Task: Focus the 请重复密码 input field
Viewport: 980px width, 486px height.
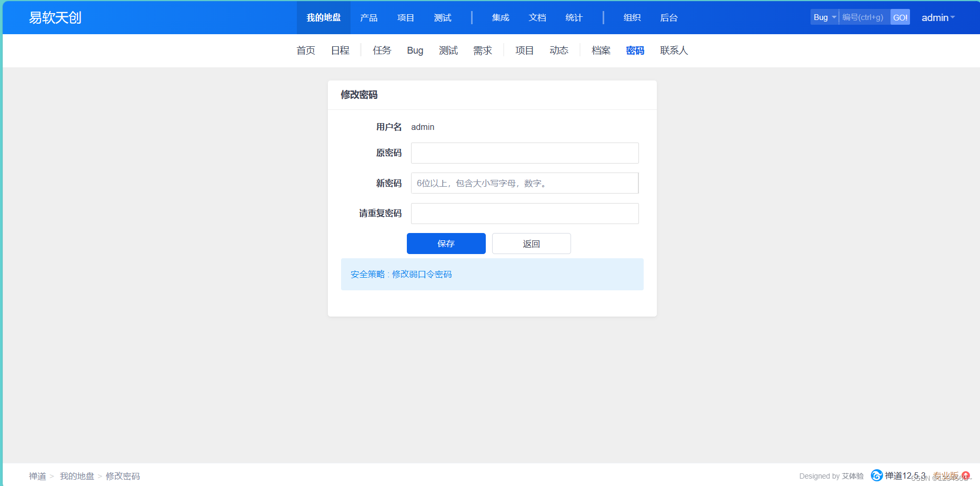Action: [x=525, y=214]
